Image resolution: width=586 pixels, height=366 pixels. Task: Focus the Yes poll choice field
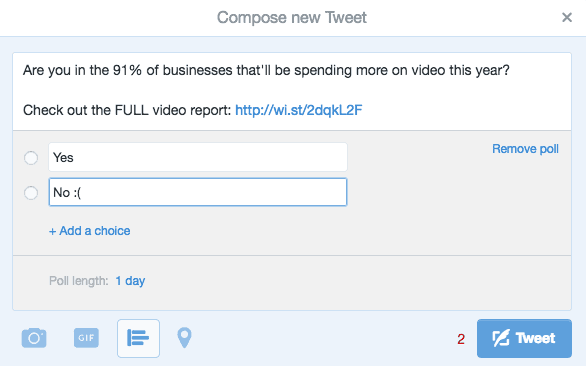[198, 157]
